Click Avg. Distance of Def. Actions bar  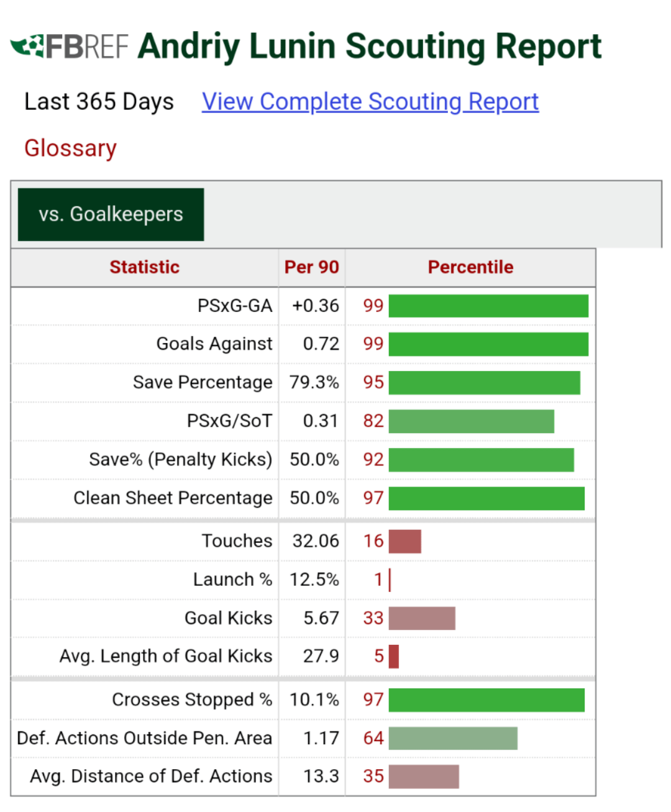(x=424, y=777)
